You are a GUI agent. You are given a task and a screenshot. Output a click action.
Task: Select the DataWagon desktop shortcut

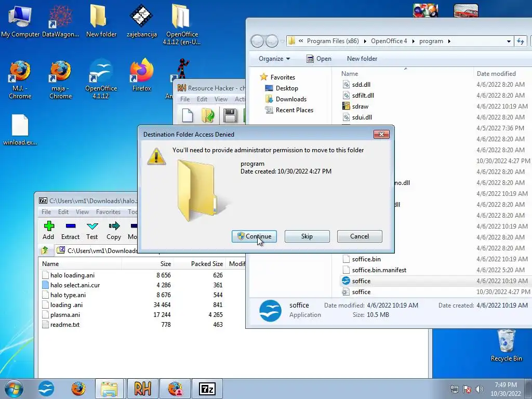coord(60,20)
